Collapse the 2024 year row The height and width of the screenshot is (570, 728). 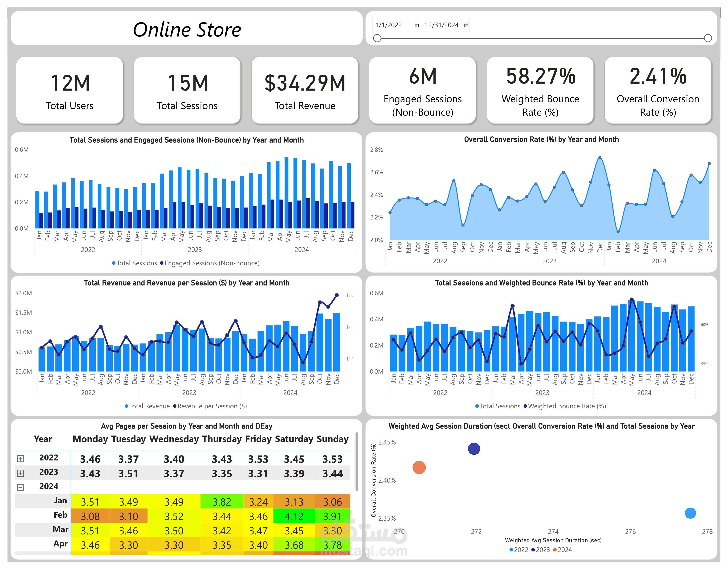pyautogui.click(x=20, y=487)
